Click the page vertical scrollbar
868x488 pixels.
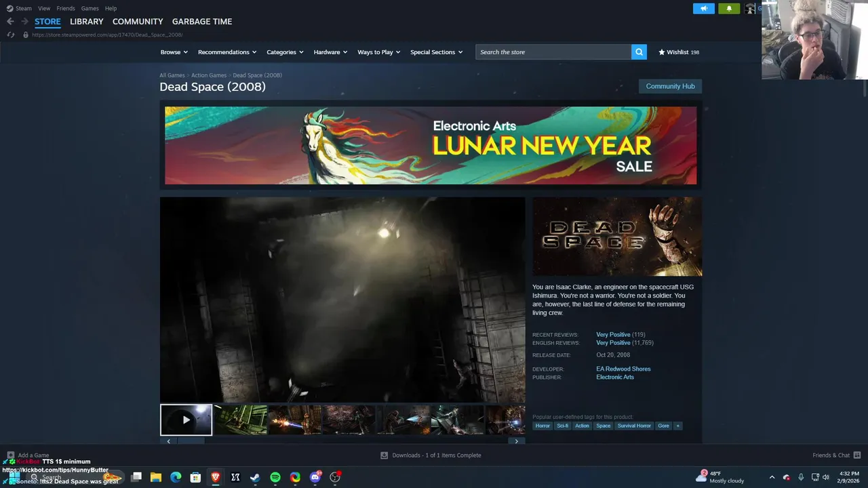(x=865, y=89)
